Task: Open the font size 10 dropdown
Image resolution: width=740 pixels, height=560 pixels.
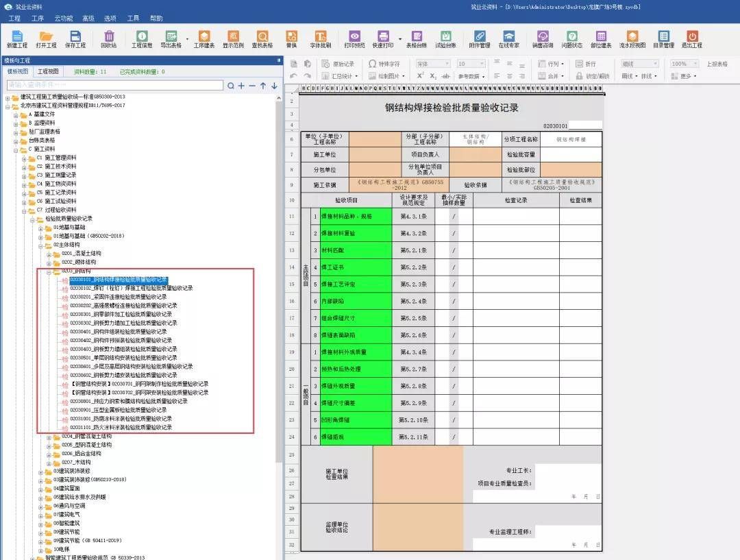Action: coord(471,64)
